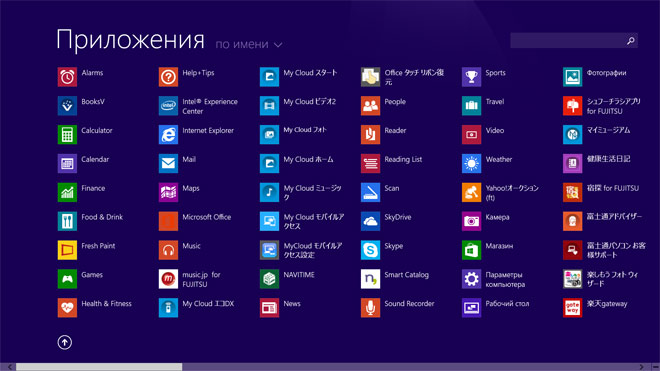Viewport: 660px width, 371px height.
Task: Click the 'Приложения' heading text
Action: 130,40
